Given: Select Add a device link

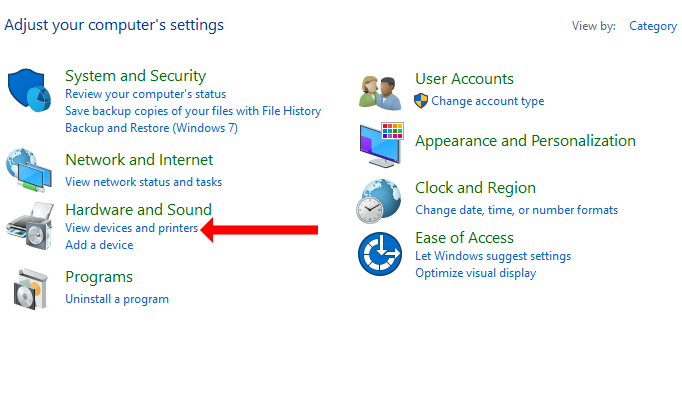Looking at the screenshot, I should pos(99,245).
